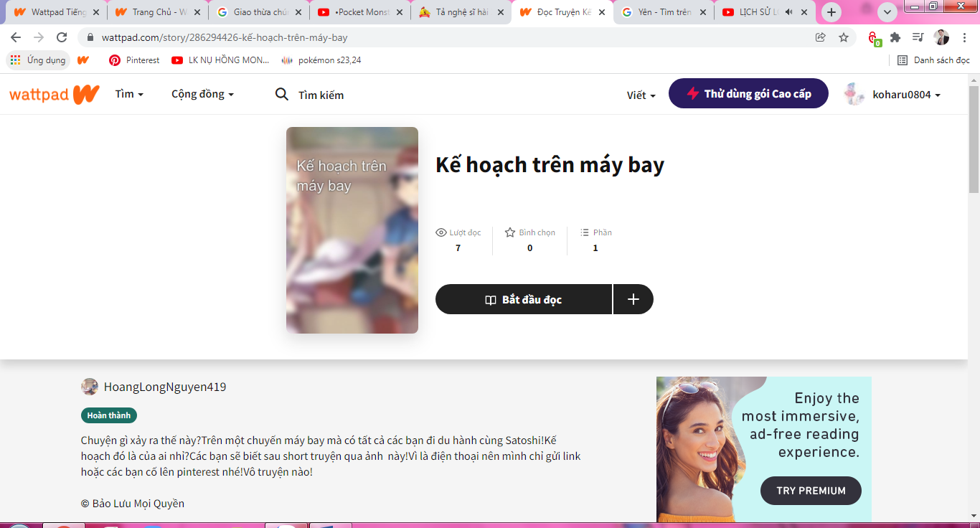Open red lock extension icon
Image resolution: width=980 pixels, height=528 pixels.
[x=874, y=38]
